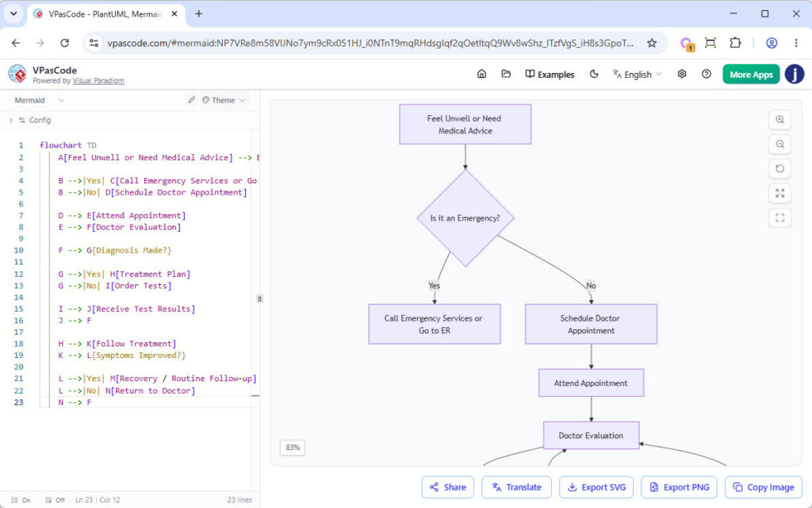Click the Share button
This screenshot has width=812, height=508.
[x=447, y=487]
